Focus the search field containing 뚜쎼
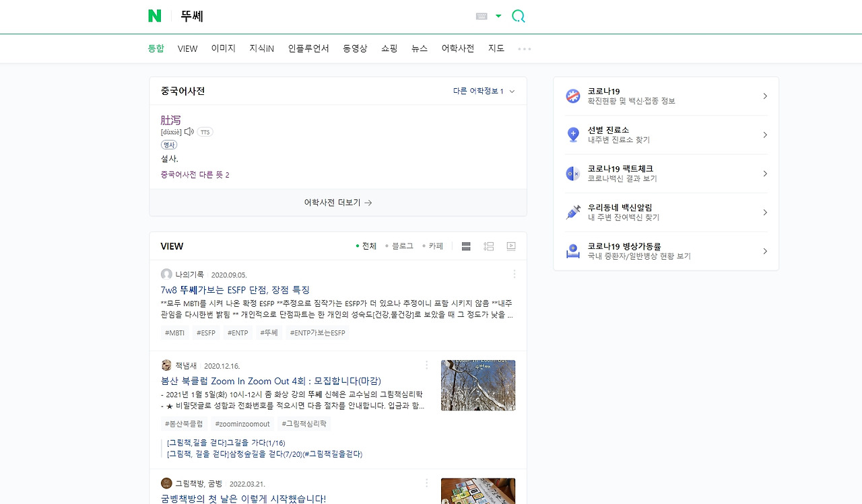862x504 pixels. (323, 16)
